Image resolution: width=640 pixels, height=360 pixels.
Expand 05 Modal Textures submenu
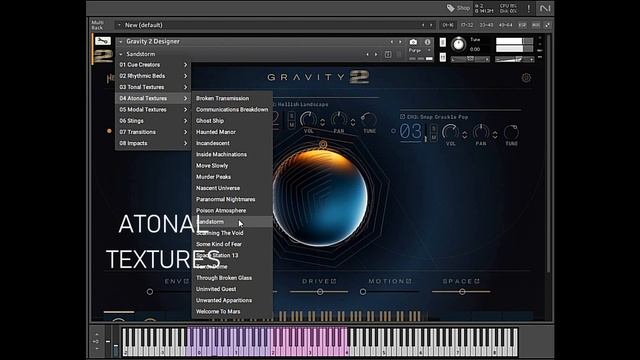tap(153, 110)
